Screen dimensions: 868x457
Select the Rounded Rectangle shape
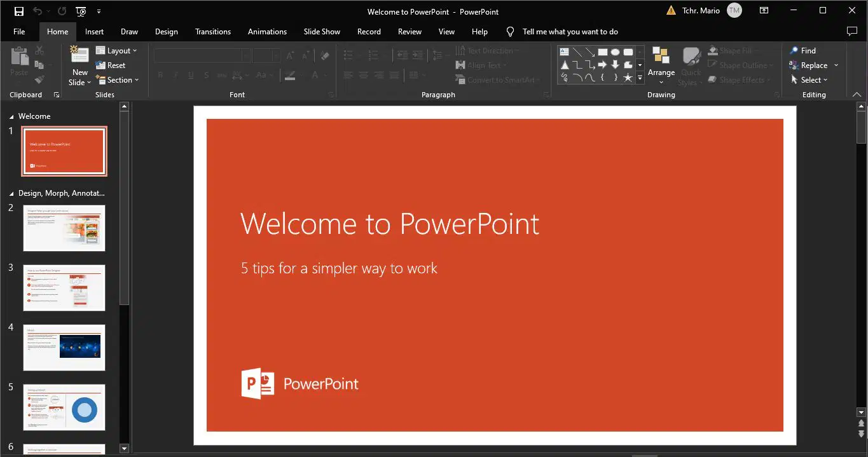pyautogui.click(x=628, y=52)
